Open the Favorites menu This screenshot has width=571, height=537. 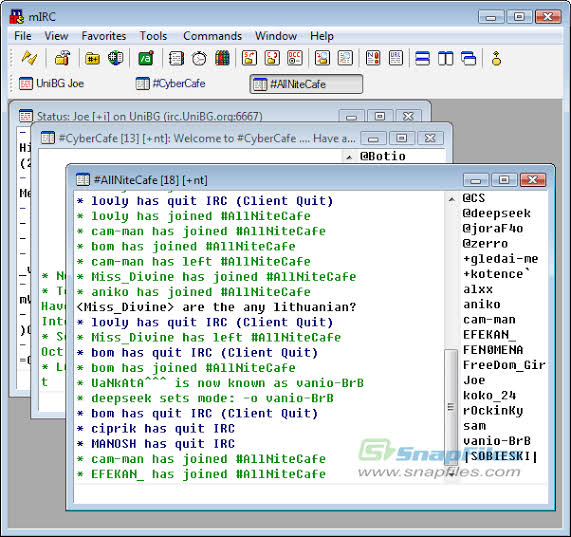coord(104,36)
